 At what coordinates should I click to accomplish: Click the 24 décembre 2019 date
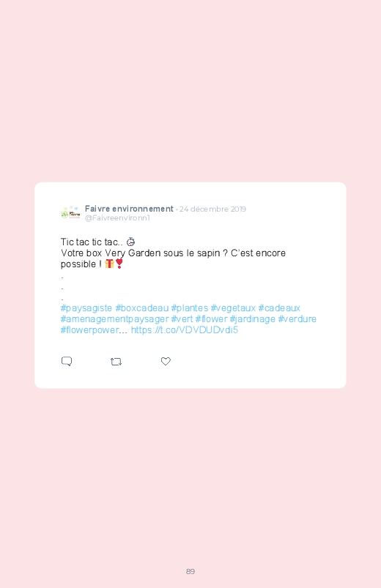tap(212, 209)
